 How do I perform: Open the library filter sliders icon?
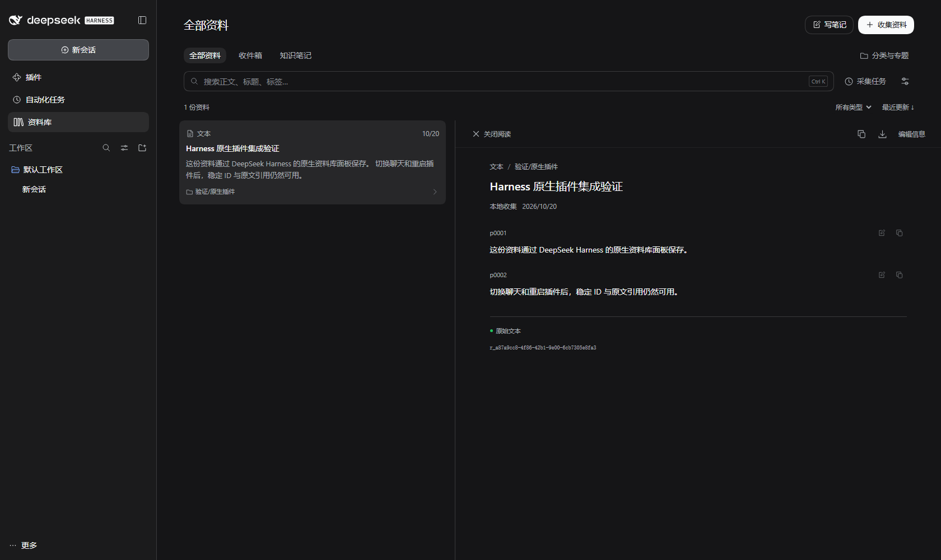905,81
